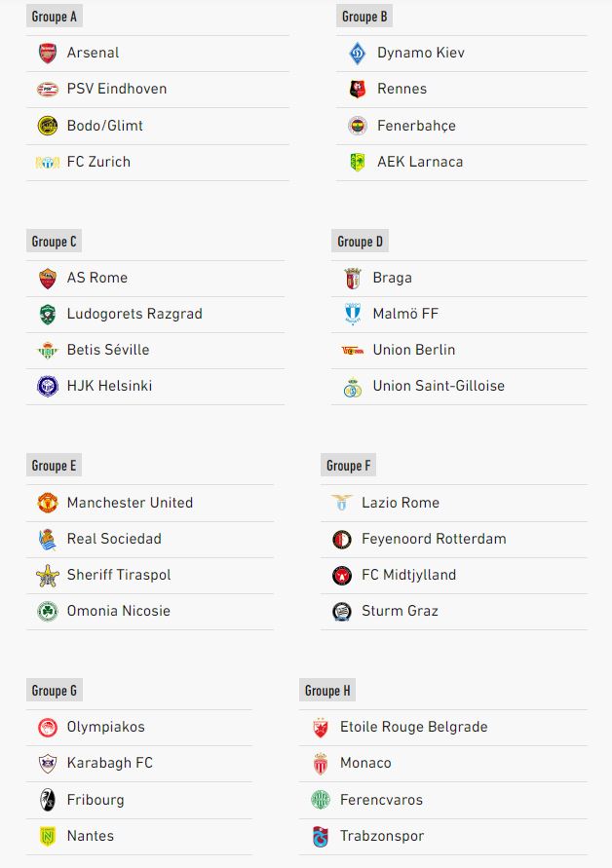The image size is (612, 868).
Task: Select the Nantes yellow crest
Action: point(48,836)
